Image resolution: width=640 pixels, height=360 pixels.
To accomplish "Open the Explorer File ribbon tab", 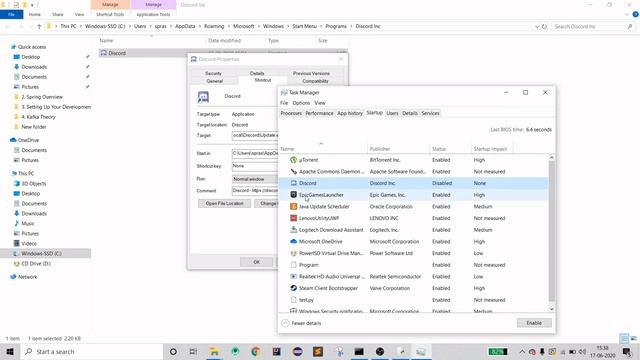I will (11, 14).
